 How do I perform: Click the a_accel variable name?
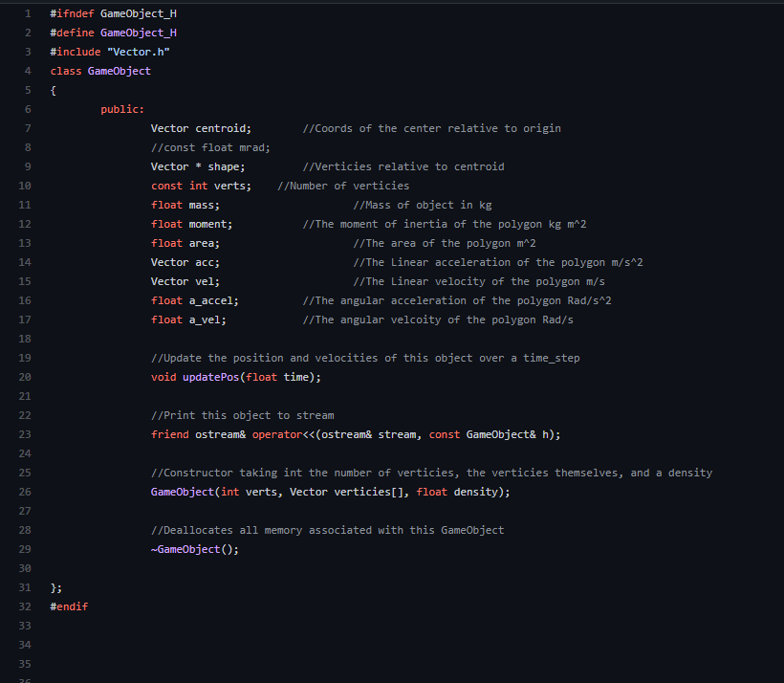(210, 300)
